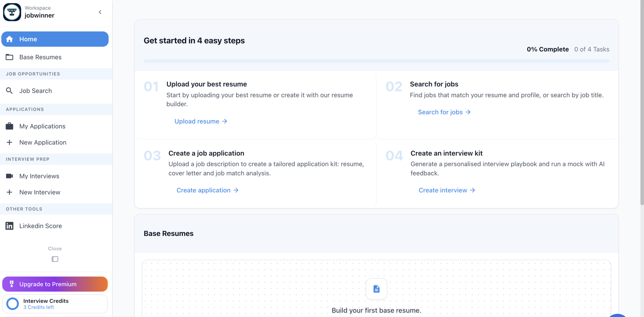Open My Applications in the sidebar

(55, 126)
